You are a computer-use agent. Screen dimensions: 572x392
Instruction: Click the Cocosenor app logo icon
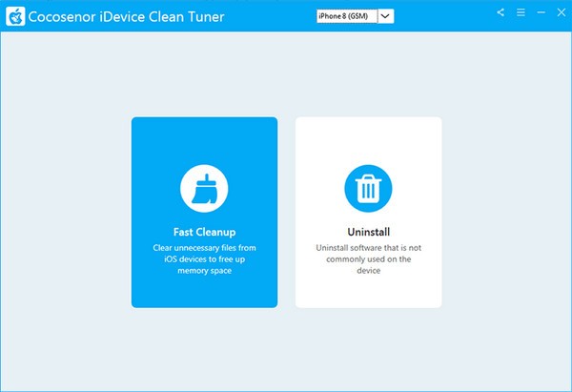point(16,16)
